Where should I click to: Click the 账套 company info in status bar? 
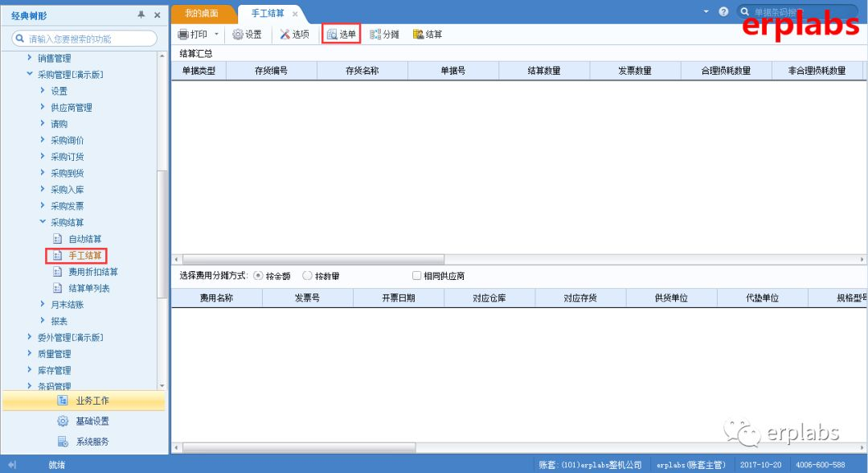590,465
